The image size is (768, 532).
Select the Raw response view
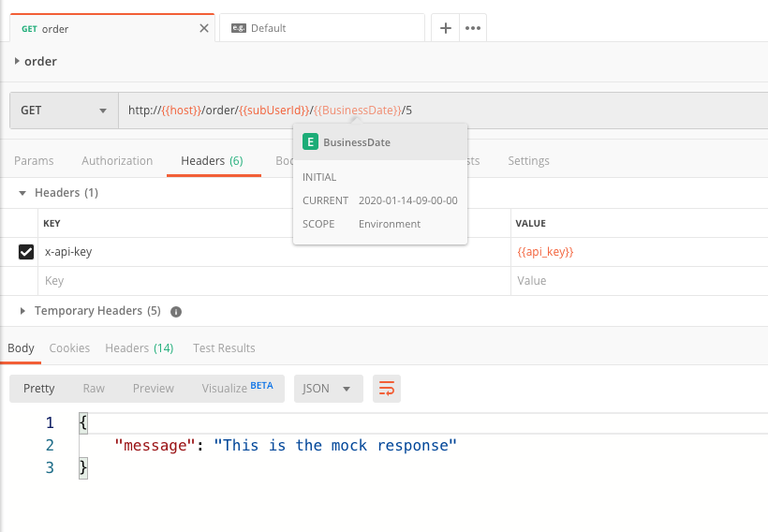[94, 389]
